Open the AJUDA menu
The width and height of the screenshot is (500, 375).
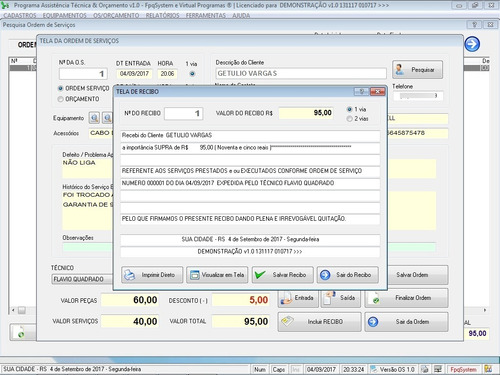241,15
